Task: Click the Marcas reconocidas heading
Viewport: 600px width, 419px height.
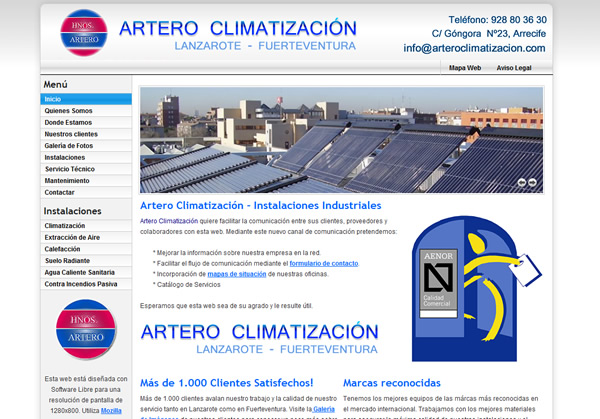Action: (392, 383)
